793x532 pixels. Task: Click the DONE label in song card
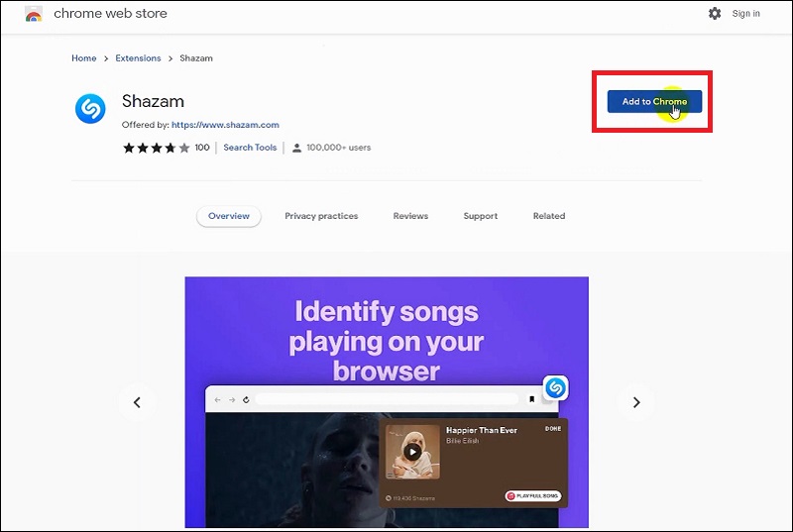553,428
